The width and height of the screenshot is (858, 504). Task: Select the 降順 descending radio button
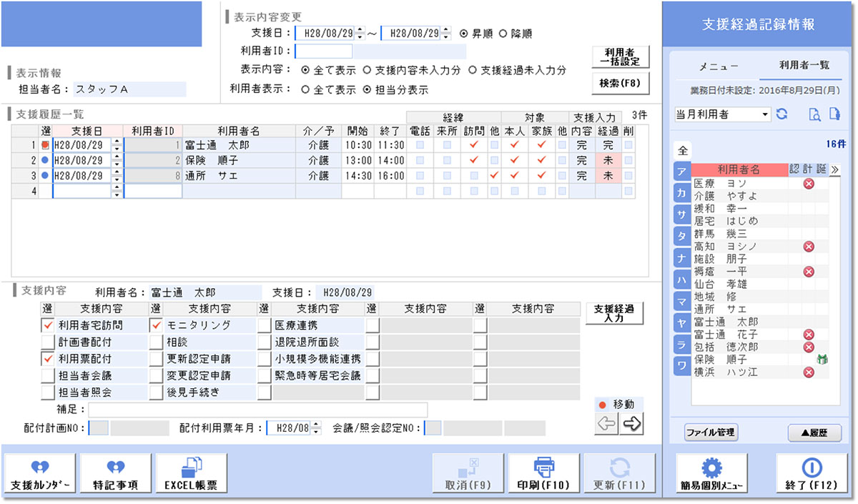tap(503, 34)
